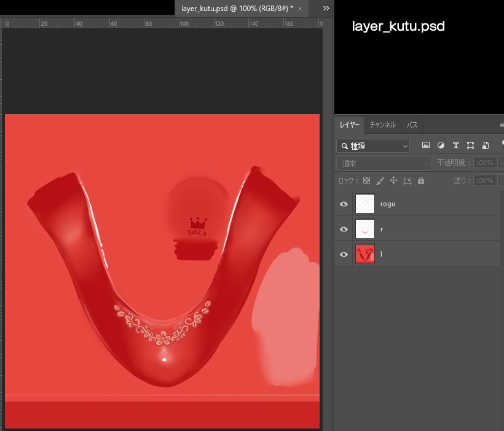The image size is (504, 431).
Task: Toggle the adjustment layer filter icon
Action: (x=441, y=146)
